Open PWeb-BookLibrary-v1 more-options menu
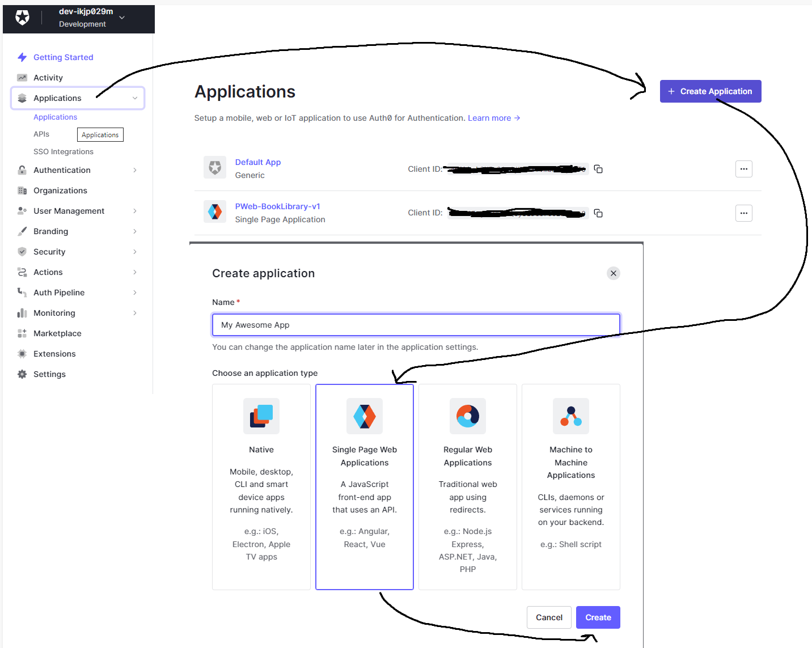 [x=743, y=213]
